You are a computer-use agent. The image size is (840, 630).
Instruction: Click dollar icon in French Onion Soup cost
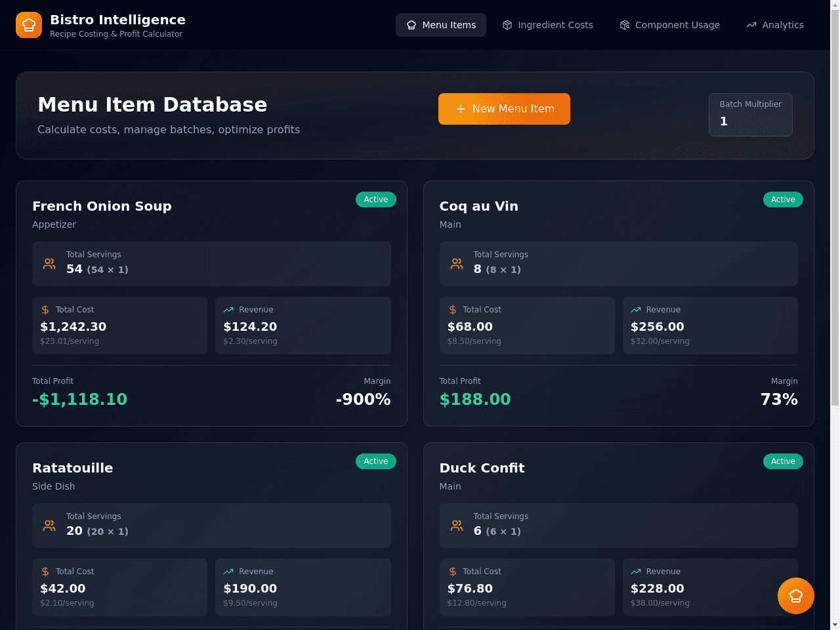click(45, 310)
